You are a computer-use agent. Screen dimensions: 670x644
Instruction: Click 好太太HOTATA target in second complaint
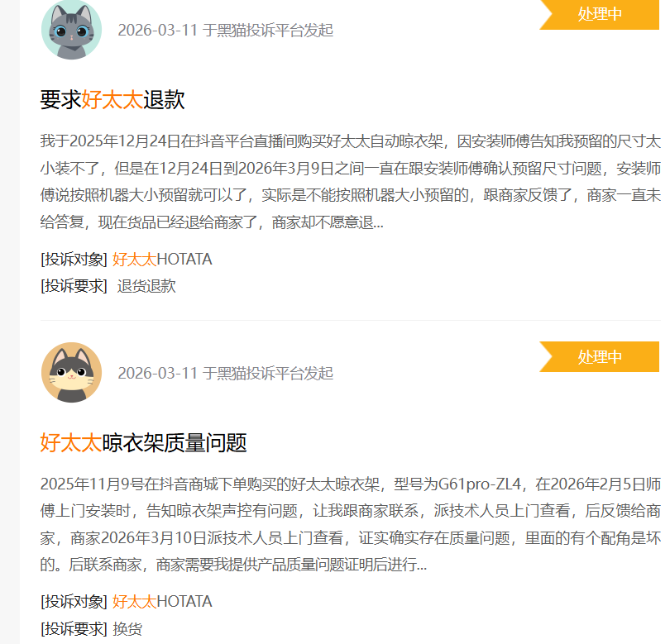(162, 602)
